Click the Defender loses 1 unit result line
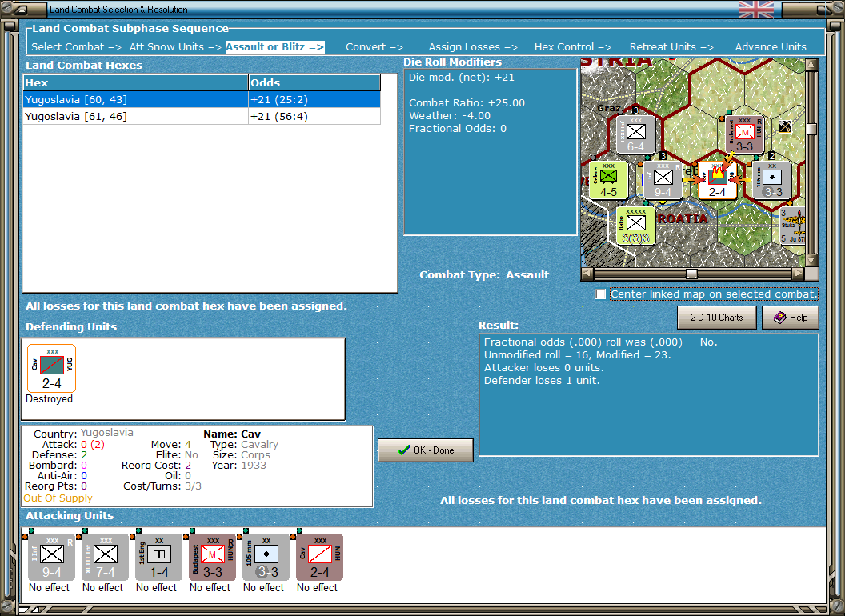The height and width of the screenshot is (616, 845). [x=542, y=381]
